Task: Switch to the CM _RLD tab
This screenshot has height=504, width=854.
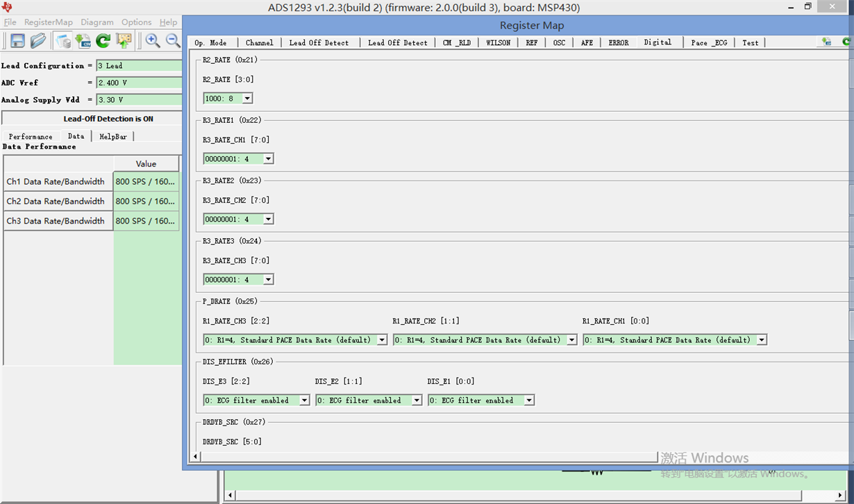Action: pyautogui.click(x=457, y=42)
